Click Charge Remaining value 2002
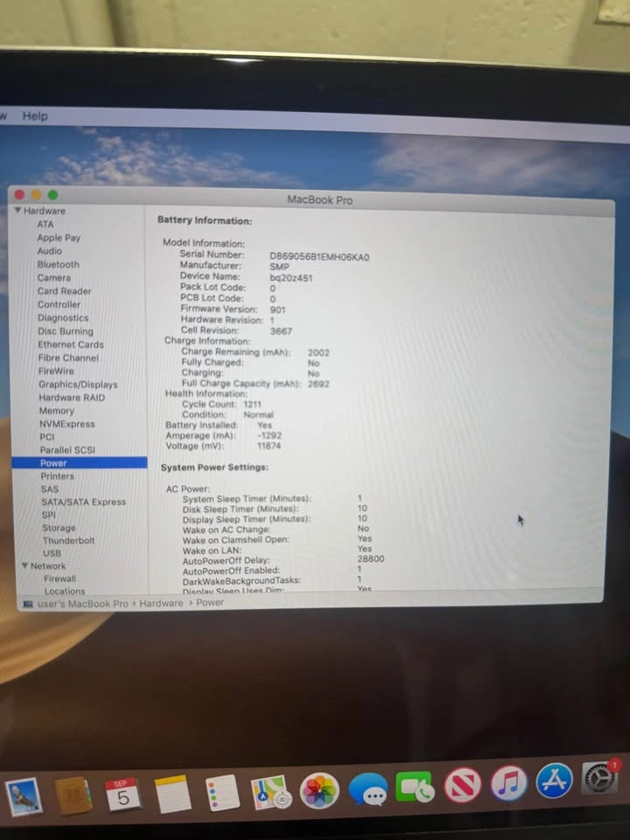 [x=318, y=353]
